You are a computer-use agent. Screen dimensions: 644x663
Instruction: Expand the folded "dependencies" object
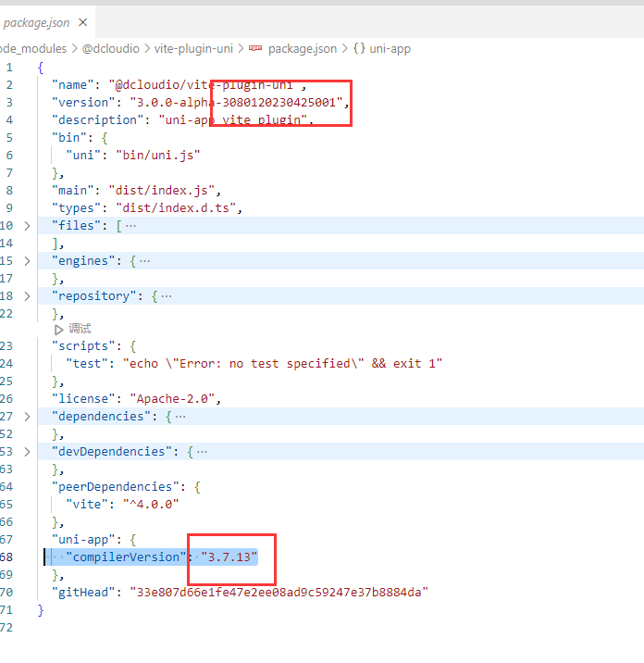point(27,417)
